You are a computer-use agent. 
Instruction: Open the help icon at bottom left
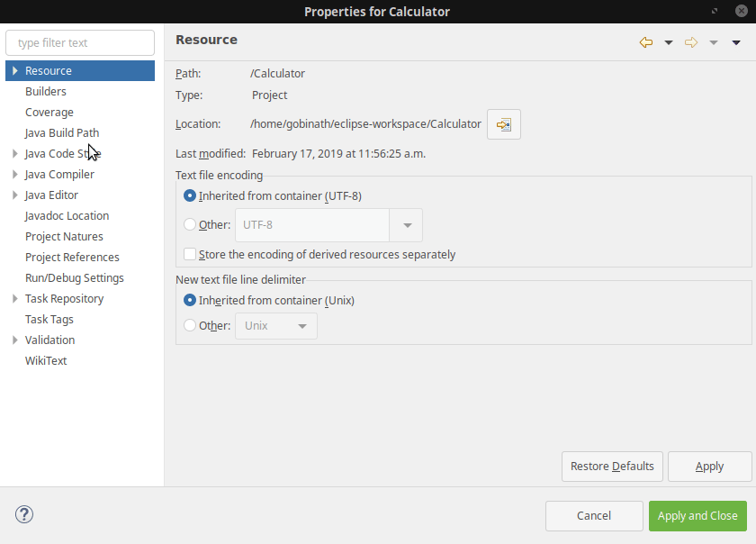(x=23, y=514)
